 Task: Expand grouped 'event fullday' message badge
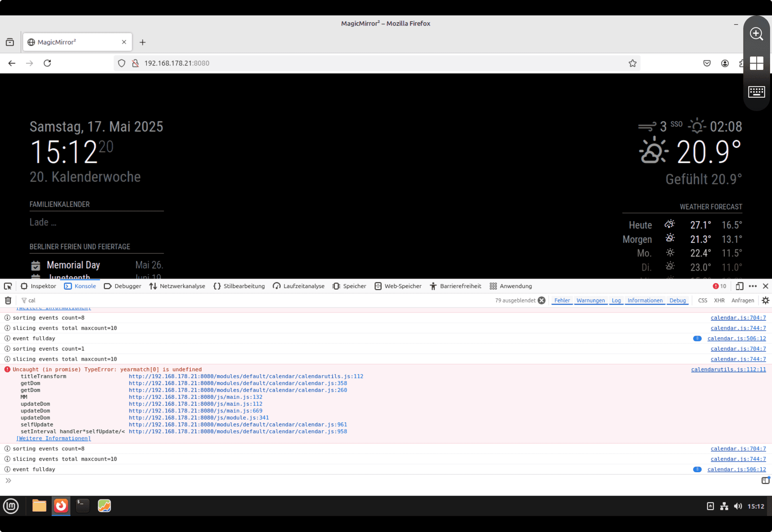[x=697, y=338]
